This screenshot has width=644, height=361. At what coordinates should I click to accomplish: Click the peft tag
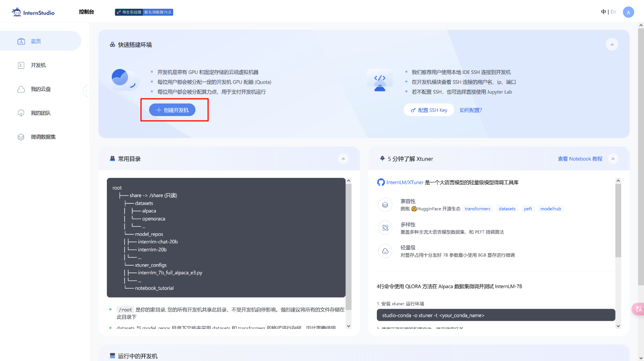coord(528,209)
